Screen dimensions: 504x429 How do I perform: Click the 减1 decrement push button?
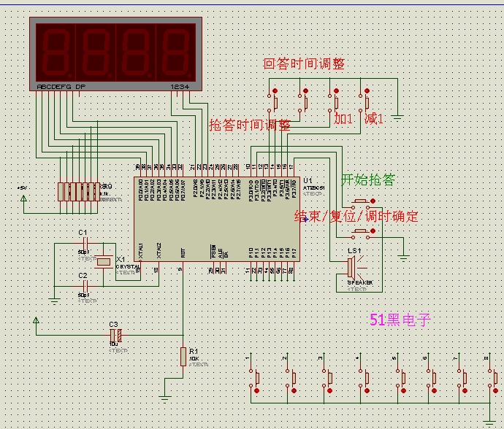tap(364, 101)
